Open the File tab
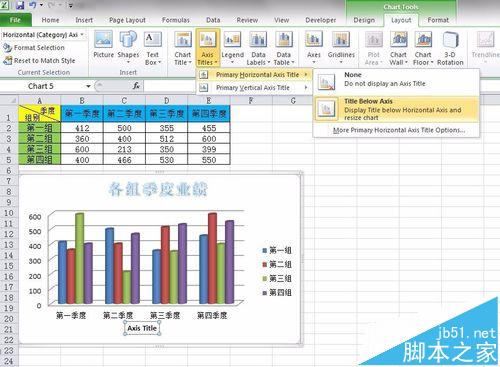Screen dimensions: 500x367 pyautogui.click(x=16, y=20)
